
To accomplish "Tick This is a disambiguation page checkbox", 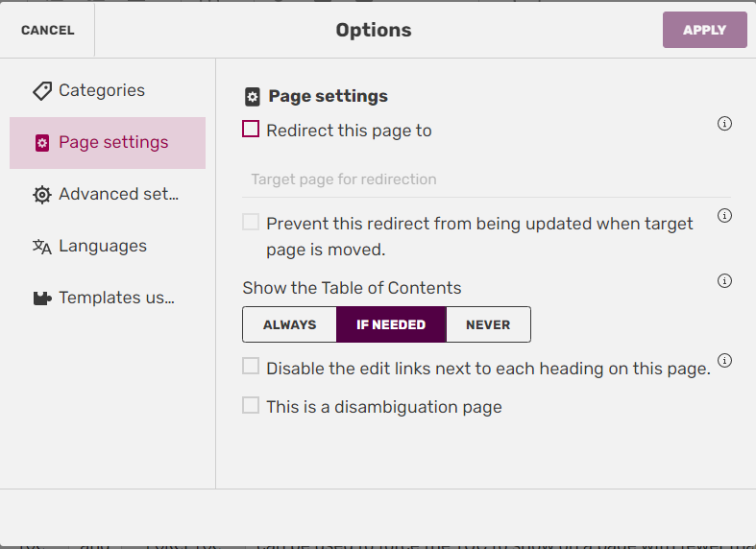I will (x=251, y=405).
